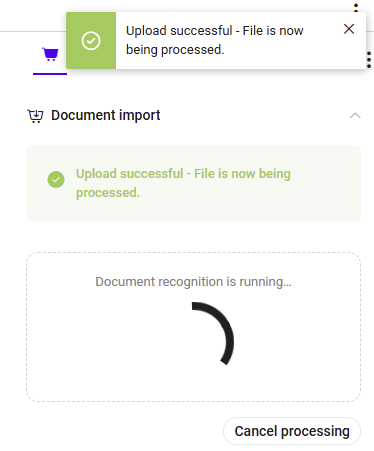Click the 'Document recognition is running' text
The width and height of the screenshot is (374, 451).
193,282
